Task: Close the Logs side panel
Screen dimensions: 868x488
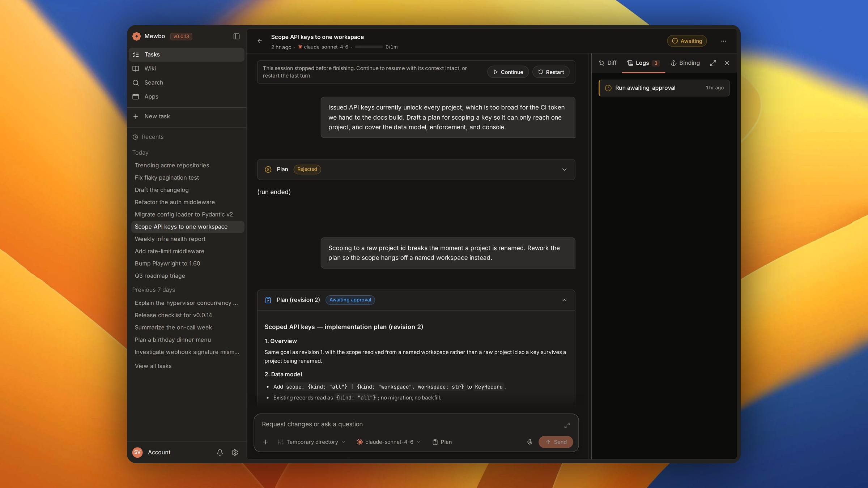Action: click(x=727, y=63)
